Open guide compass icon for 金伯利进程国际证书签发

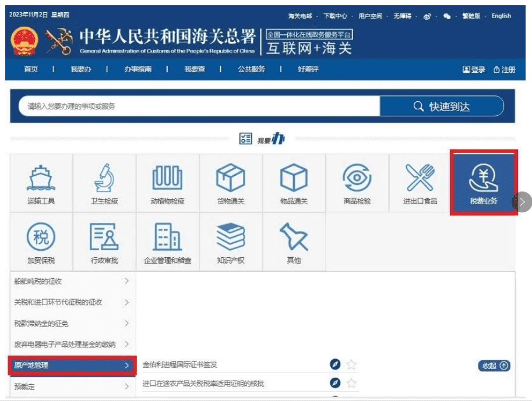coord(335,364)
